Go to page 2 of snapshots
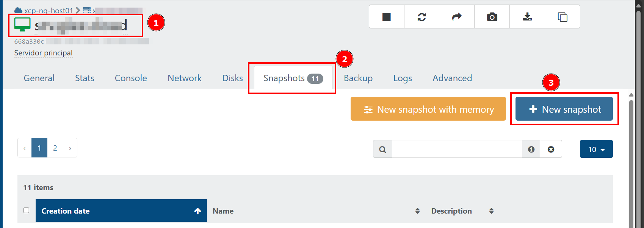The image size is (644, 228). 55,148
